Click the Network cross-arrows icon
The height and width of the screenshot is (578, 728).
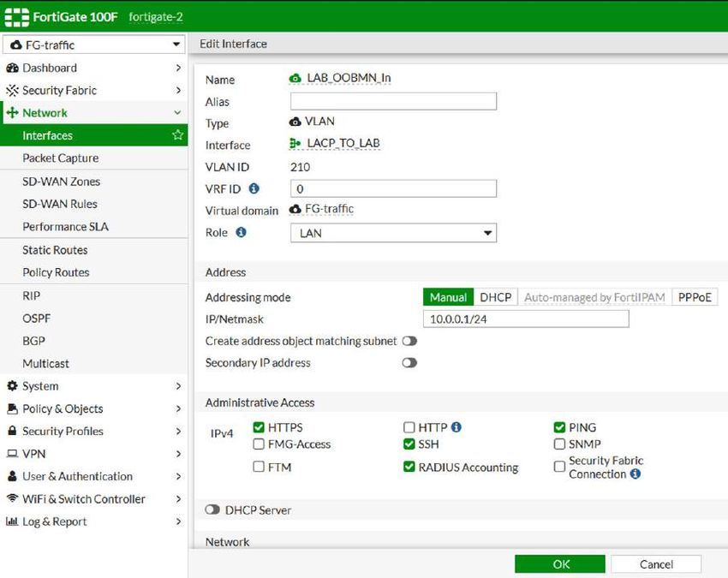(x=12, y=113)
